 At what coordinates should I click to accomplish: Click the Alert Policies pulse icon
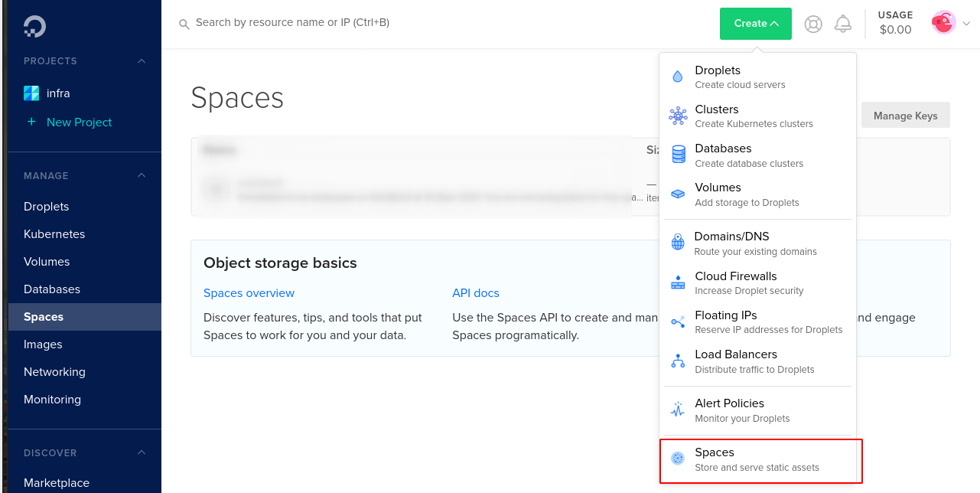678,410
